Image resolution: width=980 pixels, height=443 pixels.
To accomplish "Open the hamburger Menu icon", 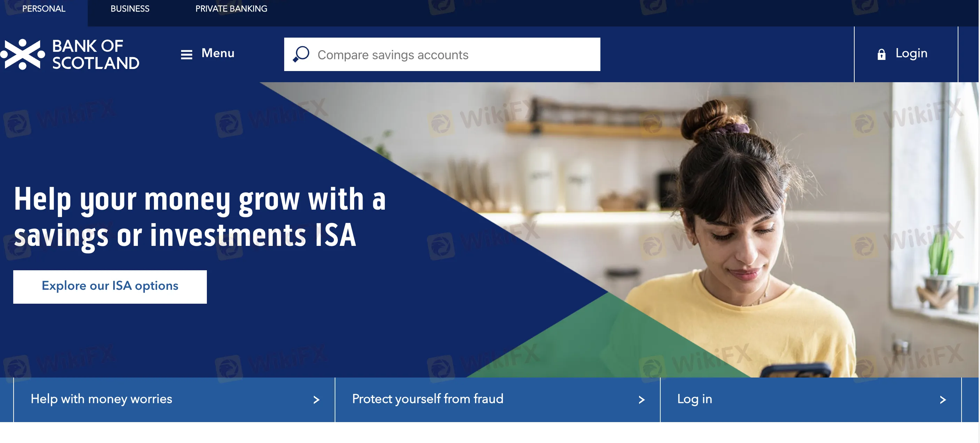I will [186, 54].
